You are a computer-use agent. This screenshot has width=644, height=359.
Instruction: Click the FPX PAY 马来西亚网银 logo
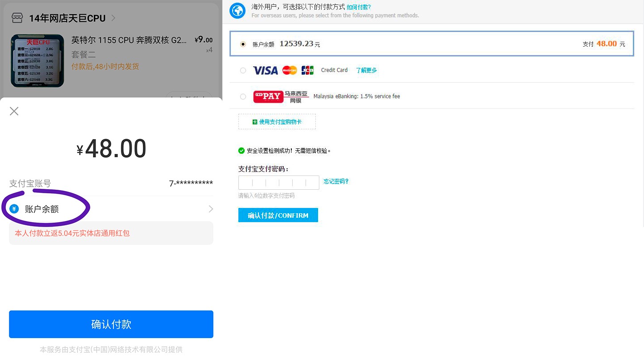[x=281, y=97]
